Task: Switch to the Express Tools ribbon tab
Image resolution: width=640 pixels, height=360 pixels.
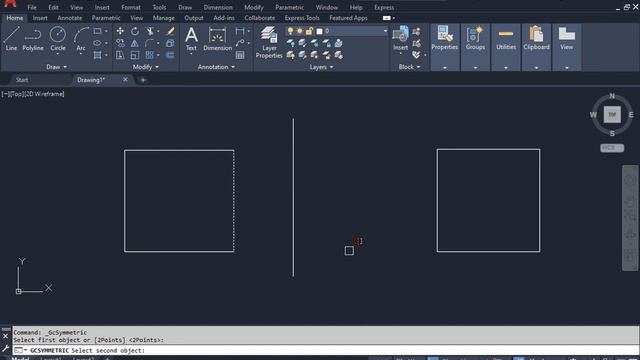Action: [302, 18]
